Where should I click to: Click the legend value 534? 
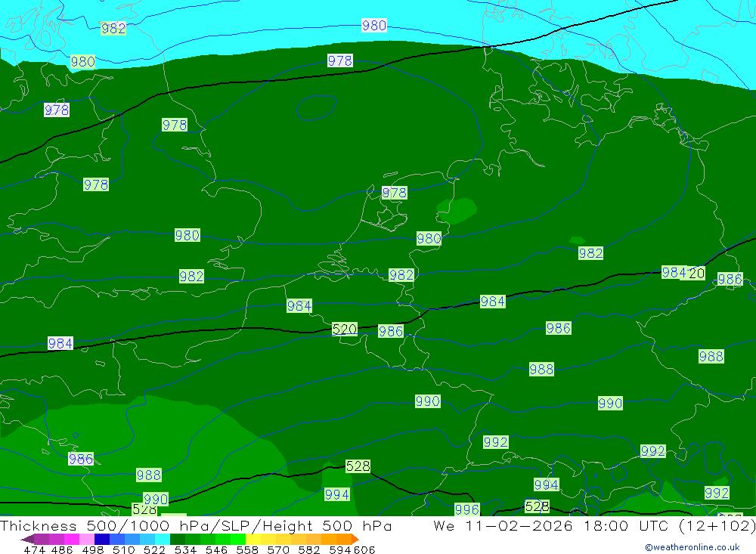[186, 549]
